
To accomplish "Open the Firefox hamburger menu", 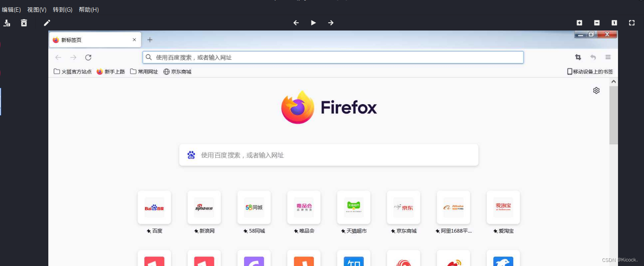I will 608,57.
